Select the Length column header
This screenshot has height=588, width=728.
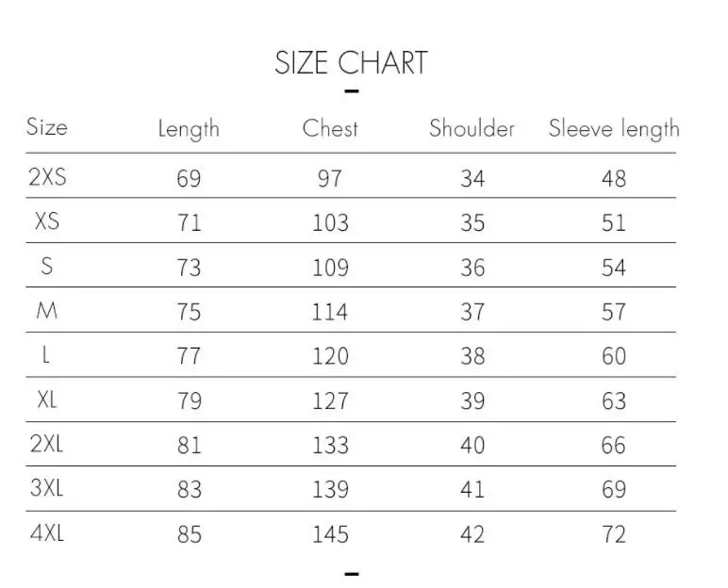[x=189, y=129]
